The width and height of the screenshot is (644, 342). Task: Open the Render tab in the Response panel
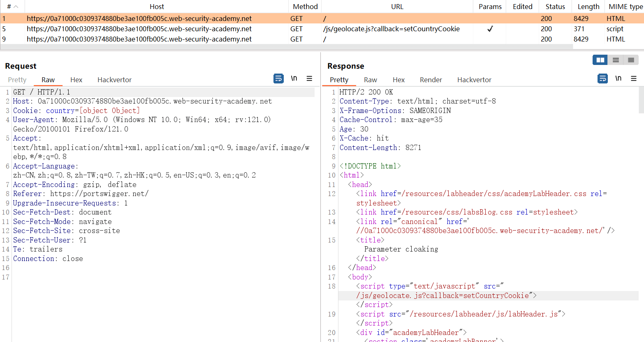coord(431,80)
